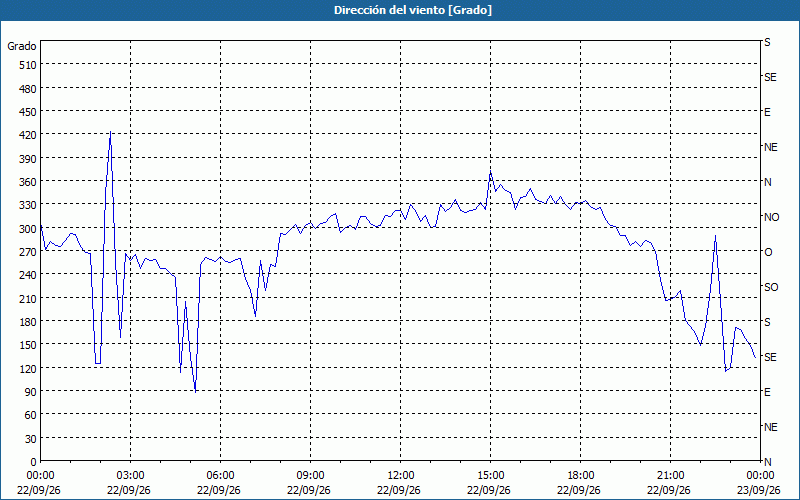Screen dimensions: 800x500
Task: Click the 420 y-axis value
Action: (x=28, y=135)
